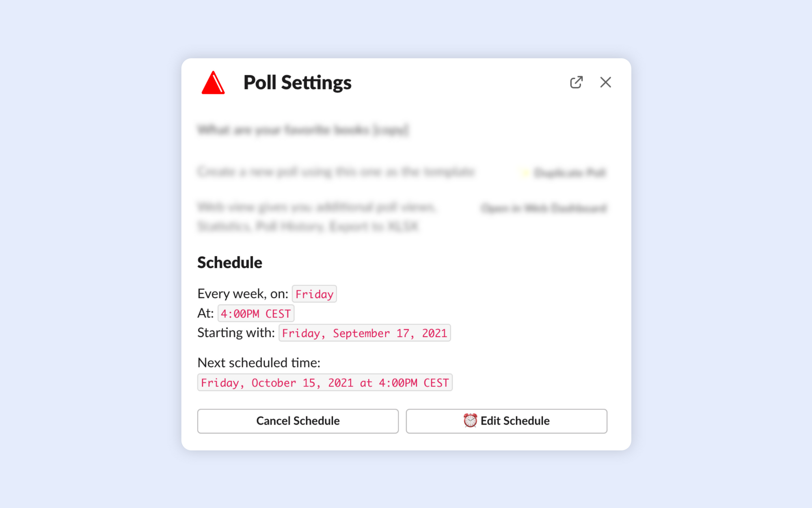
Task: Click the alarm clock emoji icon
Action: tap(470, 421)
